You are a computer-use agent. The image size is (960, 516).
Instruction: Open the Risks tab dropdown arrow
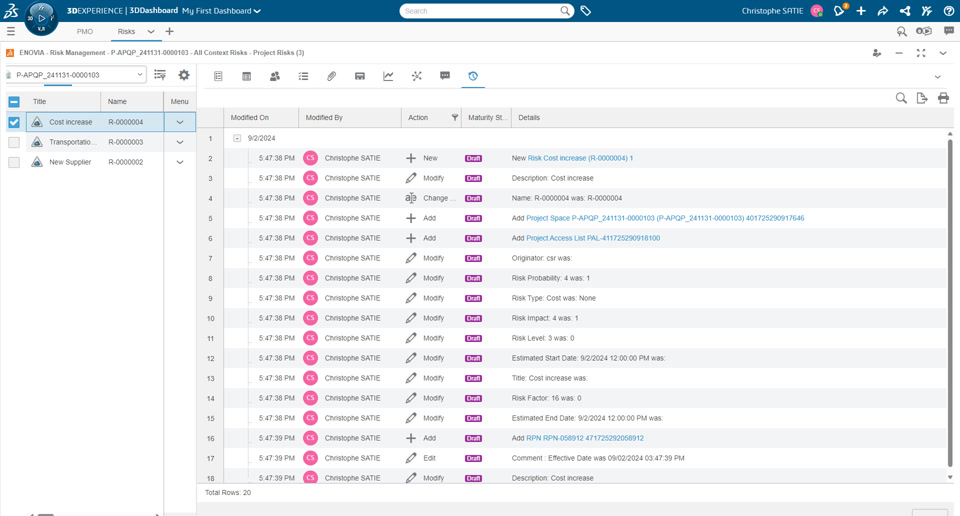tap(151, 31)
